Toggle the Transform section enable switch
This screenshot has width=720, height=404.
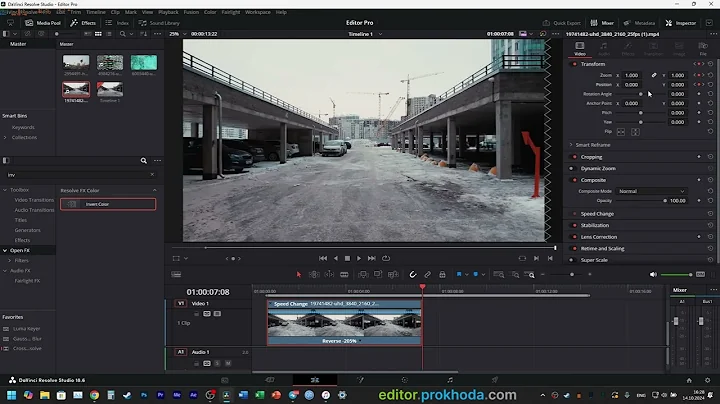(x=574, y=64)
